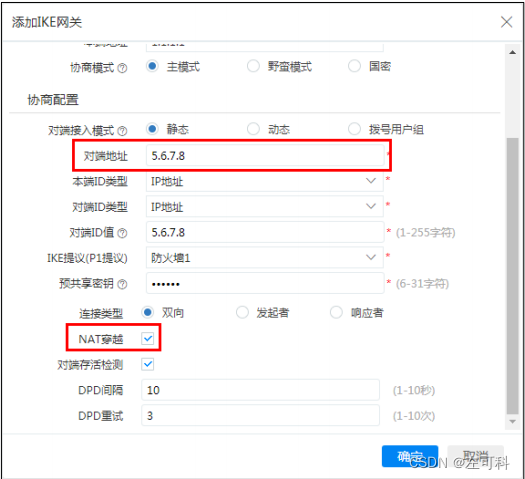Click the vertical scrollbar thumb
525x479 pixels.
512,276
